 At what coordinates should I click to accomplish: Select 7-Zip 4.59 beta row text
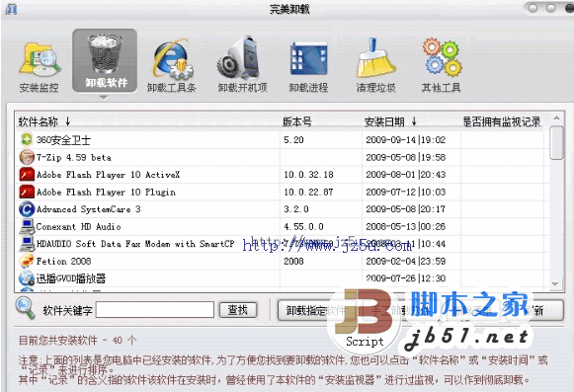pyautogui.click(x=73, y=157)
